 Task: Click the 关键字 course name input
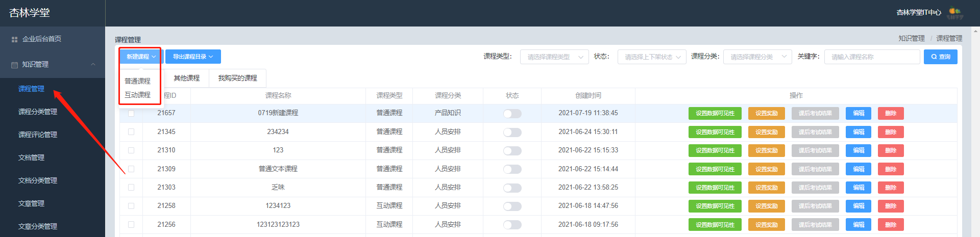[872, 57]
